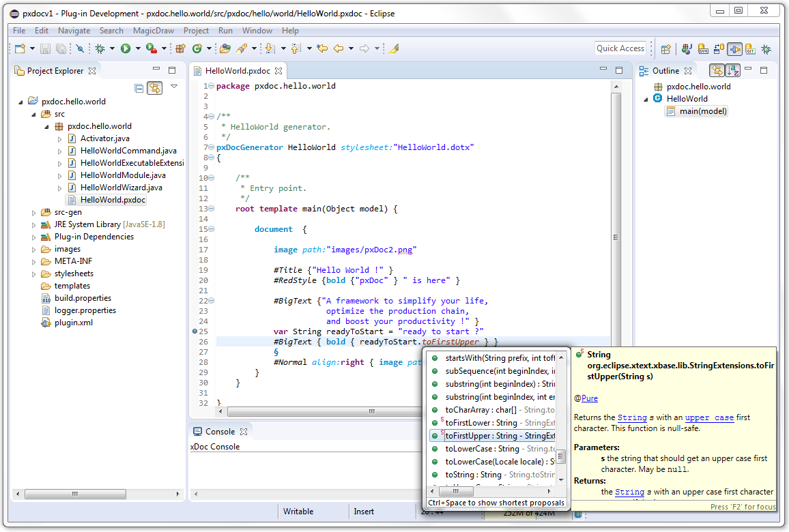Click Collapse All in Project Explorer
The height and width of the screenshot is (532, 789).
[x=139, y=87]
